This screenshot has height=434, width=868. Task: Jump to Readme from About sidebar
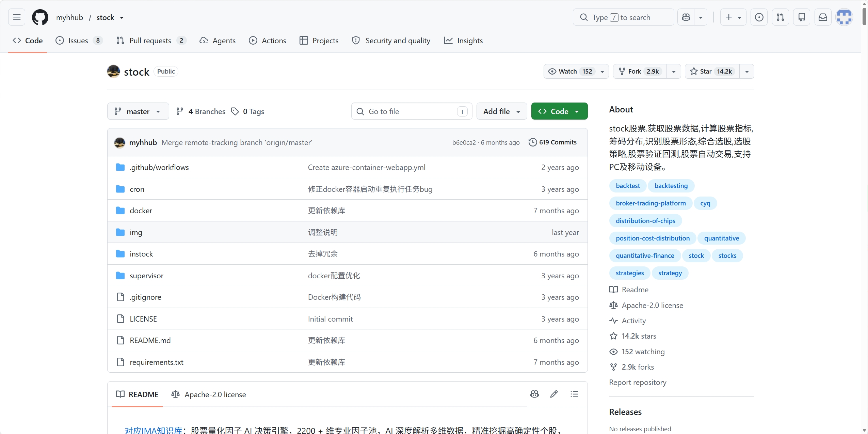click(629, 290)
